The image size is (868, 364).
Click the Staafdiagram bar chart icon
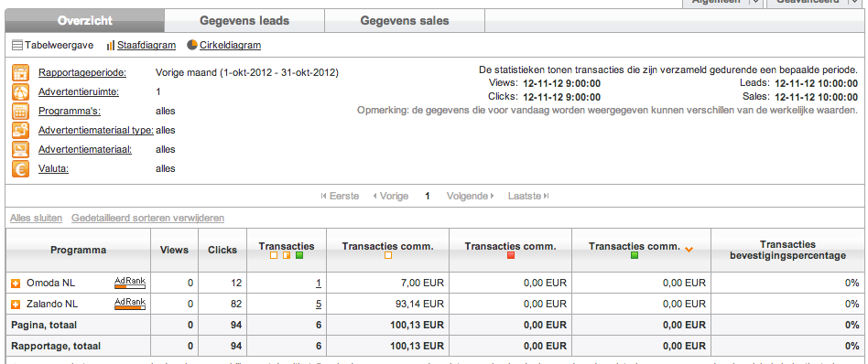[x=111, y=46]
